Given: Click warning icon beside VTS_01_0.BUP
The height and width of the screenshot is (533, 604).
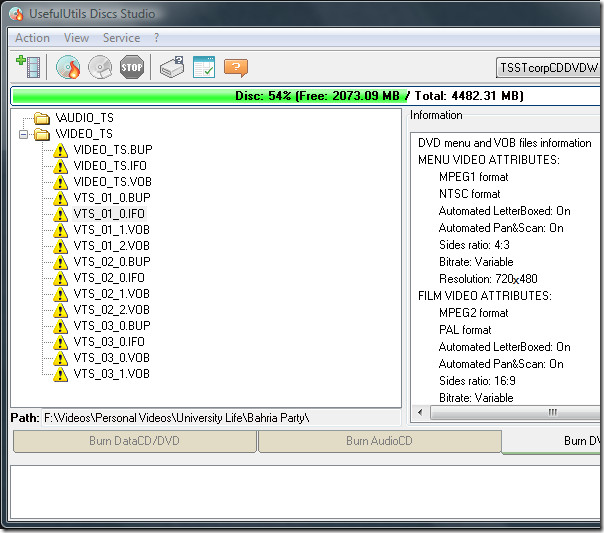Looking at the screenshot, I should pyautogui.click(x=60, y=198).
